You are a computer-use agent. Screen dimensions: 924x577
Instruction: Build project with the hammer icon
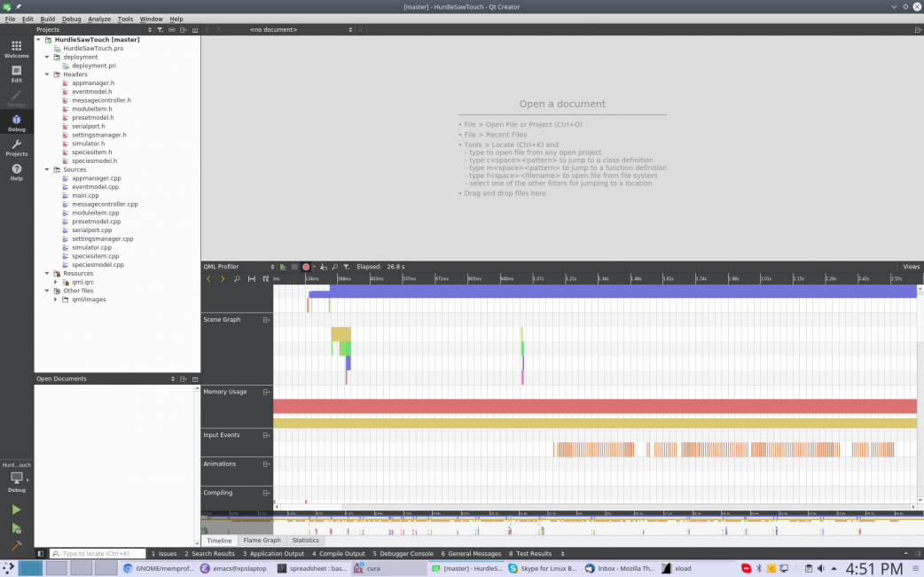point(16,547)
